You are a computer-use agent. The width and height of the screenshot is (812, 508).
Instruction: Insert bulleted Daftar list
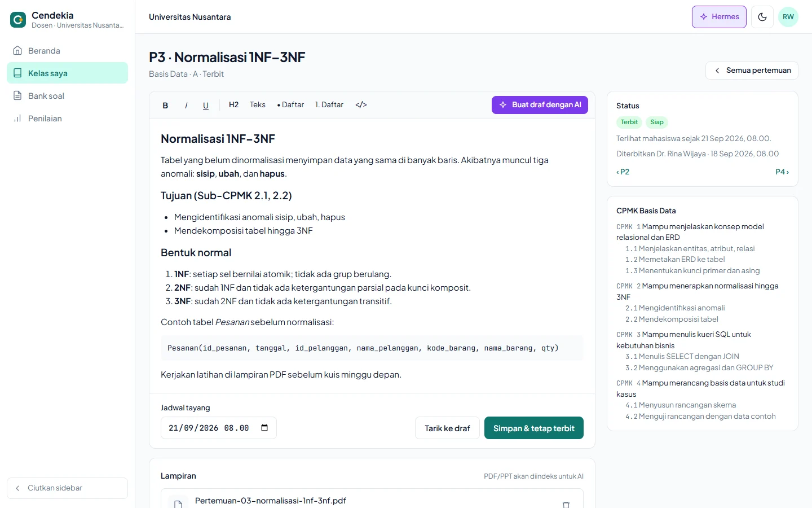coord(290,105)
